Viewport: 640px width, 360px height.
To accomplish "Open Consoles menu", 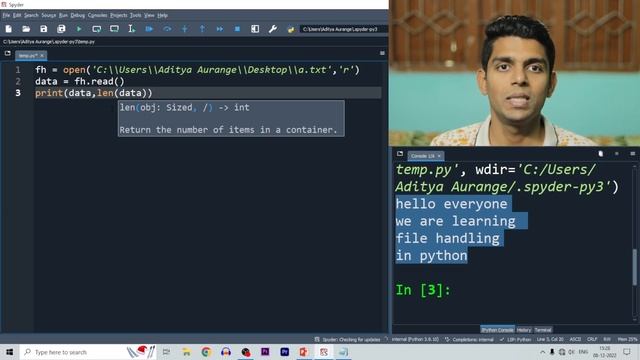I will pyautogui.click(x=98, y=15).
